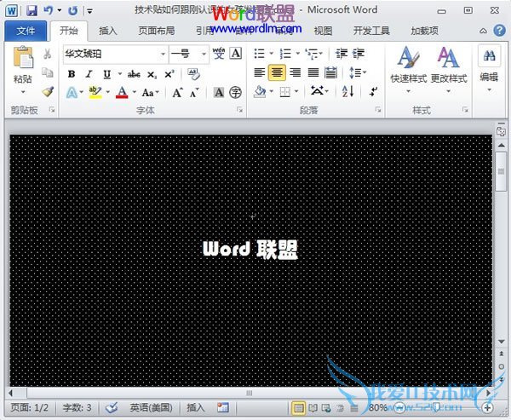Decrease paragraph indent
Viewport: 511px width, 420px height.
[342, 53]
